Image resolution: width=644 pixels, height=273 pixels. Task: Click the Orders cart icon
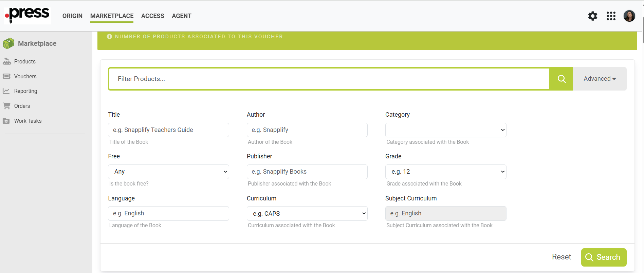(x=6, y=106)
